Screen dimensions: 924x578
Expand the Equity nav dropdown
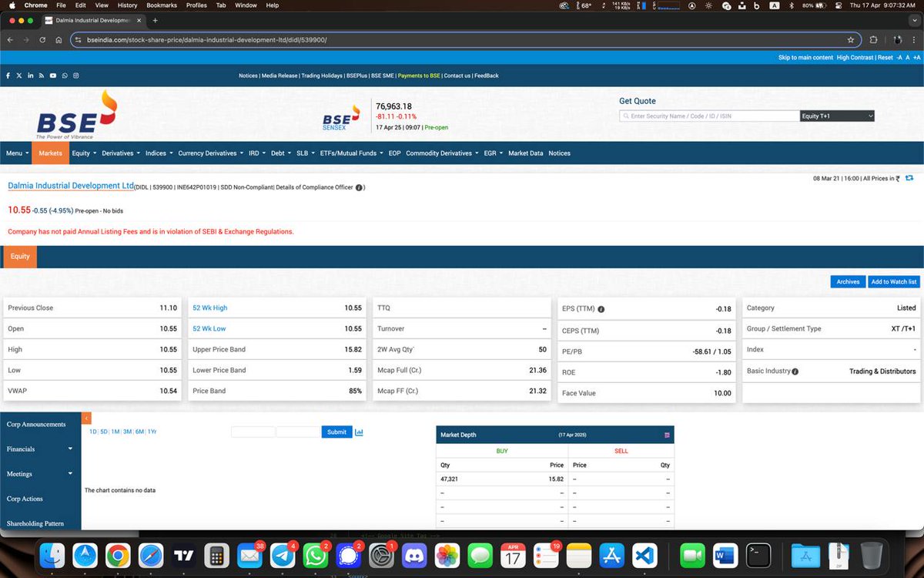coord(84,153)
